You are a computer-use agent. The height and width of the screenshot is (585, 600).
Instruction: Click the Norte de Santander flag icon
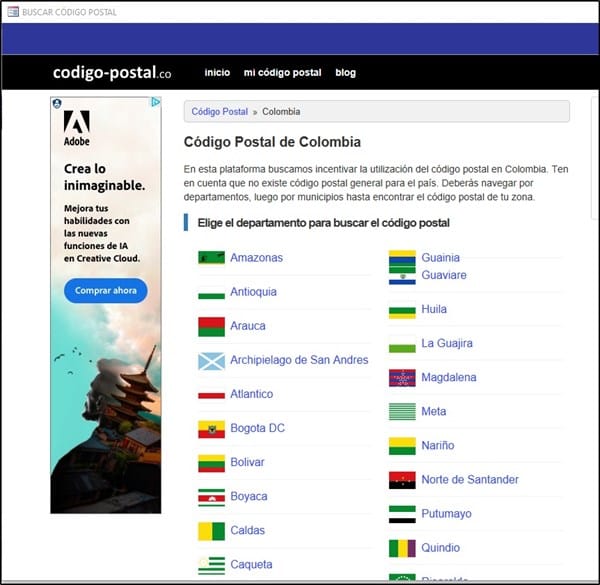402,480
